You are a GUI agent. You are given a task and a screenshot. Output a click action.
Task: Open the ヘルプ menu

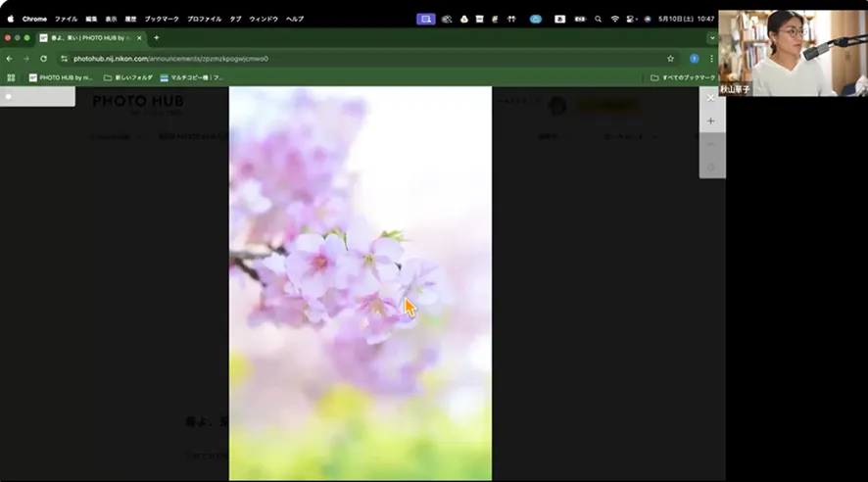(295, 19)
